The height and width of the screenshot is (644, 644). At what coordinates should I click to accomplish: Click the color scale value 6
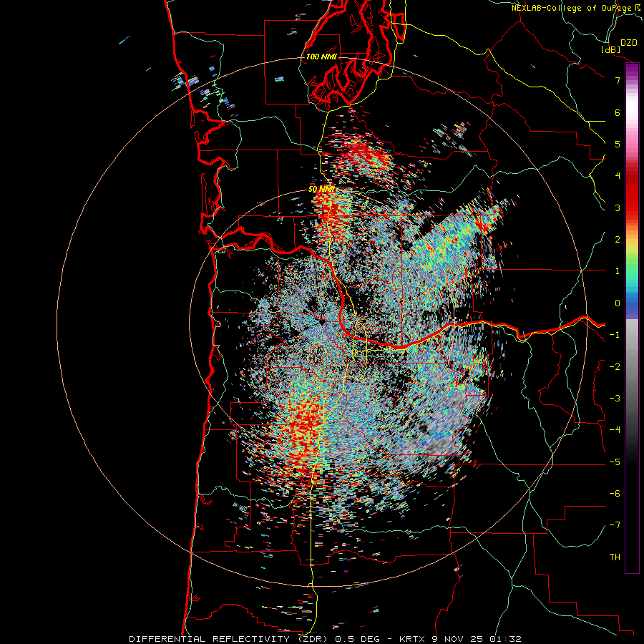click(618, 112)
